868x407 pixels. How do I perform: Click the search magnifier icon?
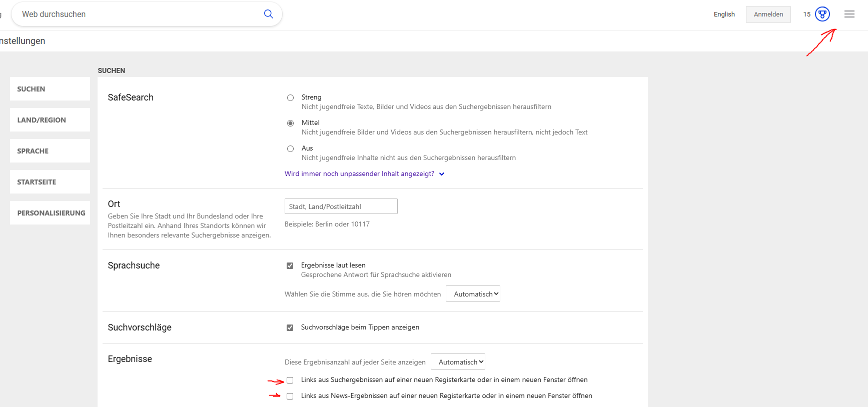[269, 14]
